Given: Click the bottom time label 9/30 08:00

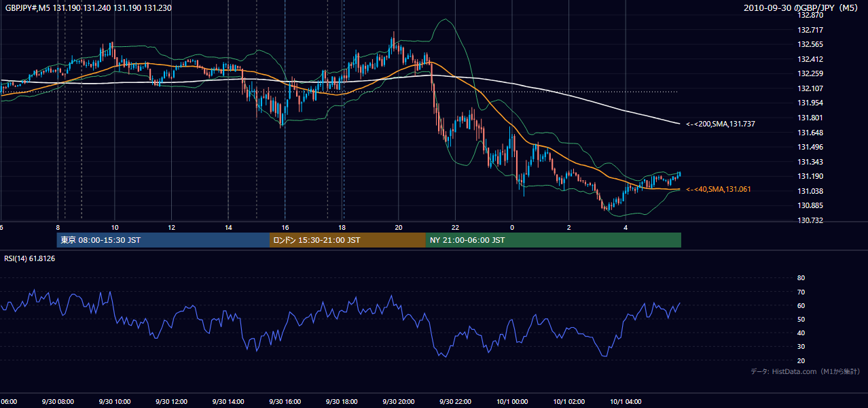Looking at the screenshot, I should pos(58,401).
